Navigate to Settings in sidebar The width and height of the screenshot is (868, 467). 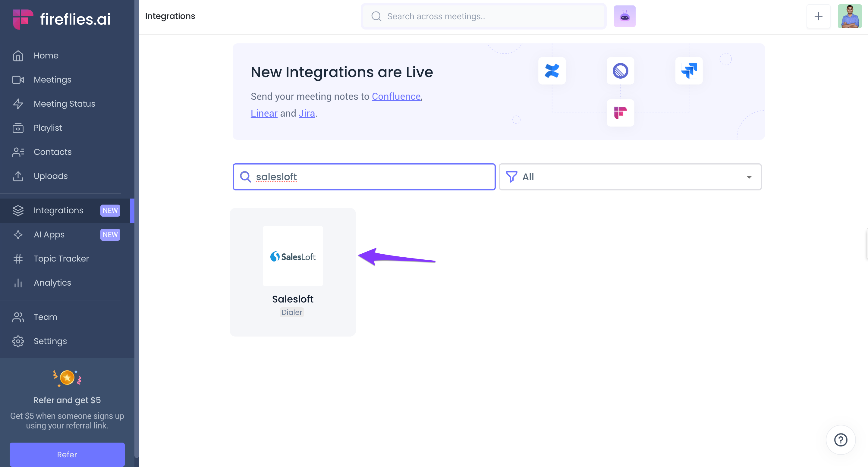[x=50, y=341]
